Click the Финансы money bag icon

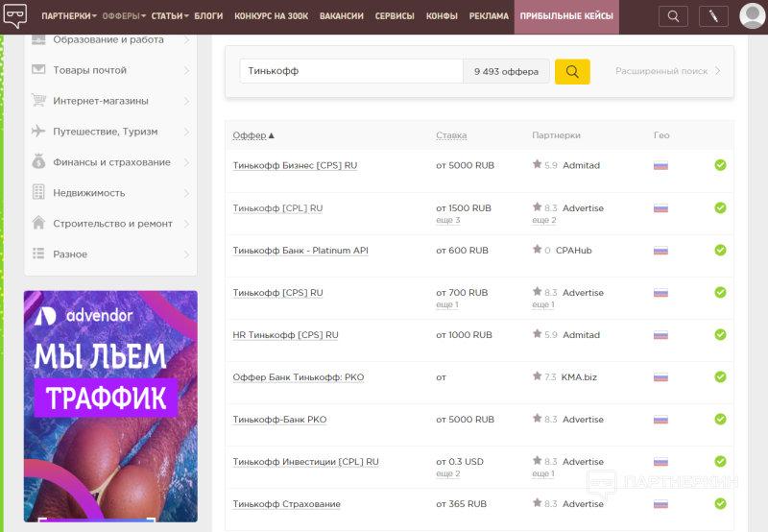point(38,161)
